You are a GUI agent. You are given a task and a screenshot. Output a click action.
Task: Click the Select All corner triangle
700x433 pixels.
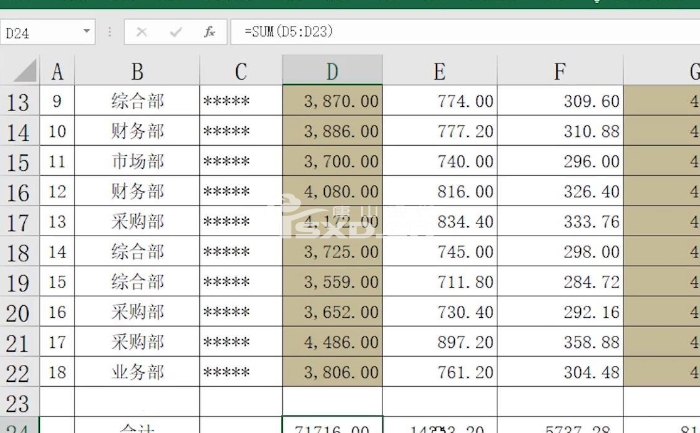click(x=25, y=71)
